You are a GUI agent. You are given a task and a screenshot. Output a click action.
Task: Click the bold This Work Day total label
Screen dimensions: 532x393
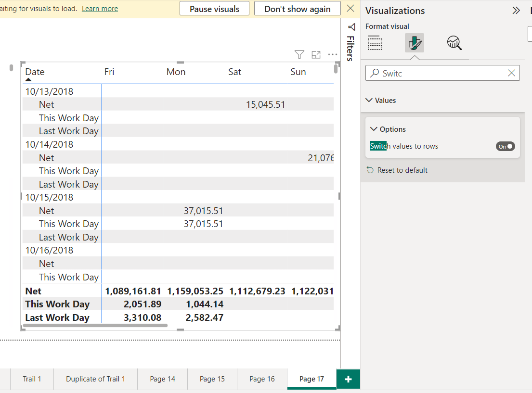[x=57, y=304]
